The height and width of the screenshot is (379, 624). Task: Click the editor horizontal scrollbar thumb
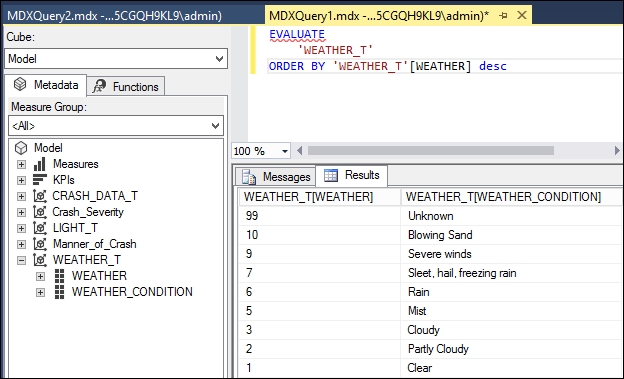point(431,150)
